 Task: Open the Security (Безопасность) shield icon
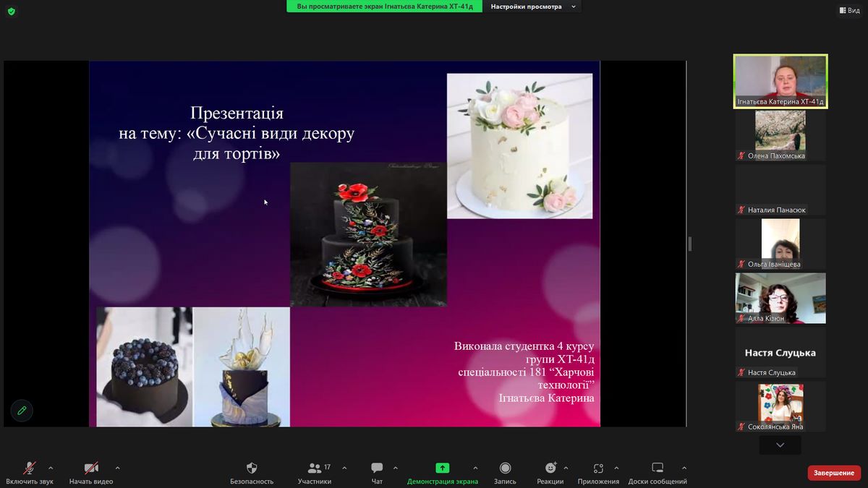click(252, 468)
